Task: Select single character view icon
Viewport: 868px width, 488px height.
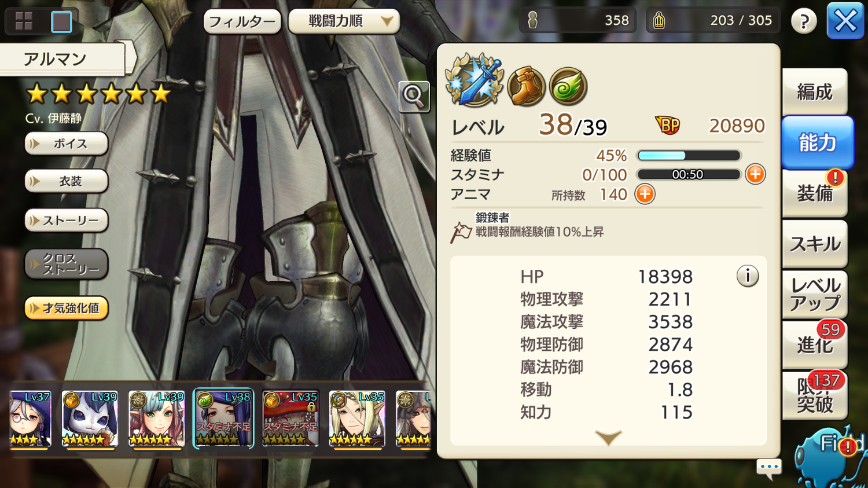Action: click(61, 21)
